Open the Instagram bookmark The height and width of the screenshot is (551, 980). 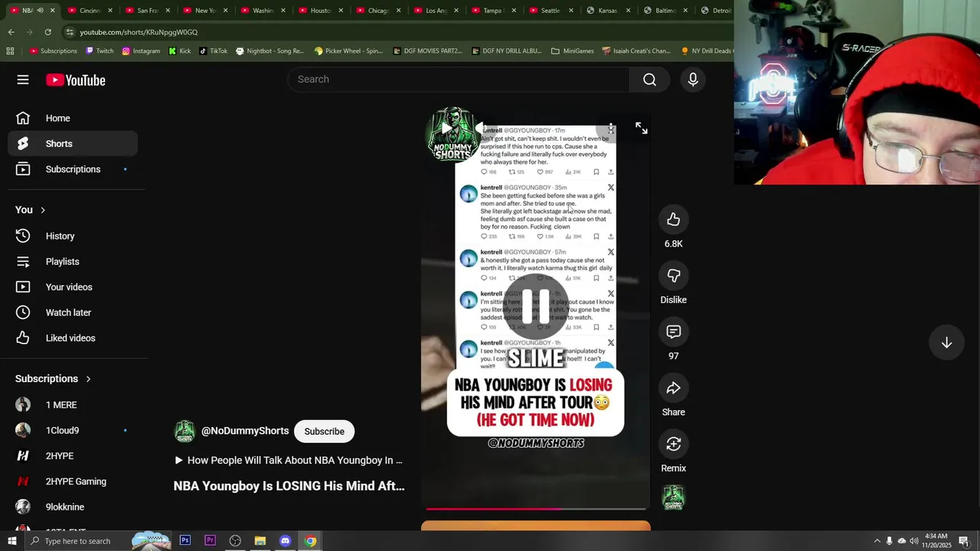[141, 51]
